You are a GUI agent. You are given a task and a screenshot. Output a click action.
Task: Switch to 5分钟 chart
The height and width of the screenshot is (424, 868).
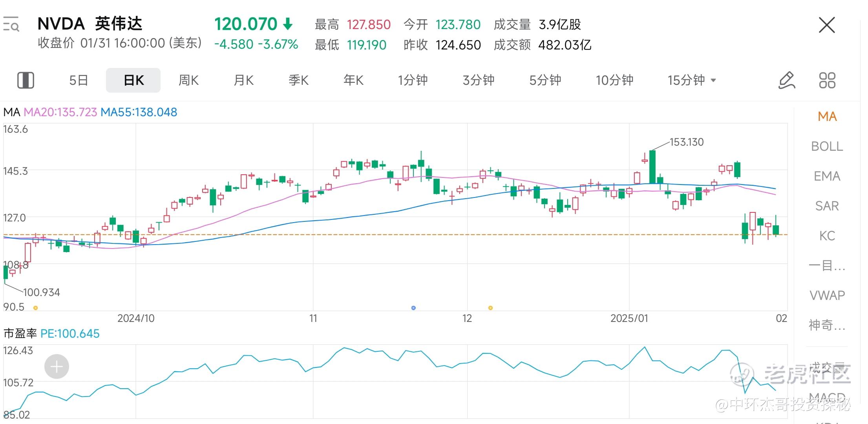tap(545, 80)
